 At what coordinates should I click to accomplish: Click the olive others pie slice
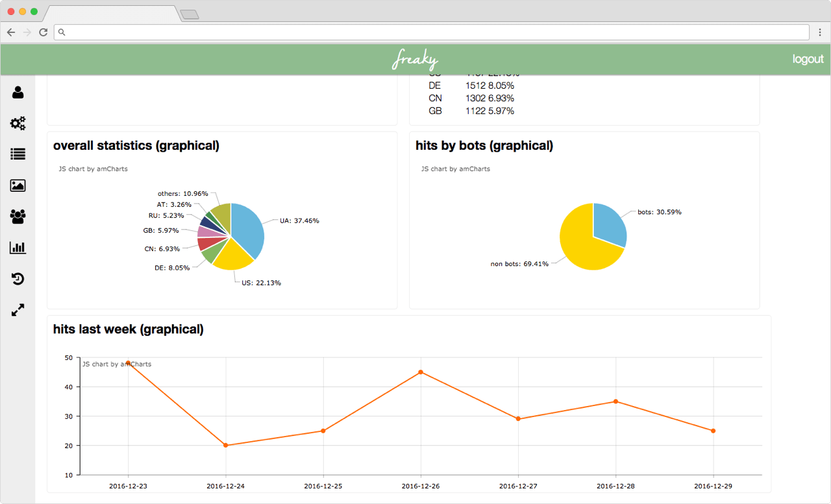pos(222,216)
